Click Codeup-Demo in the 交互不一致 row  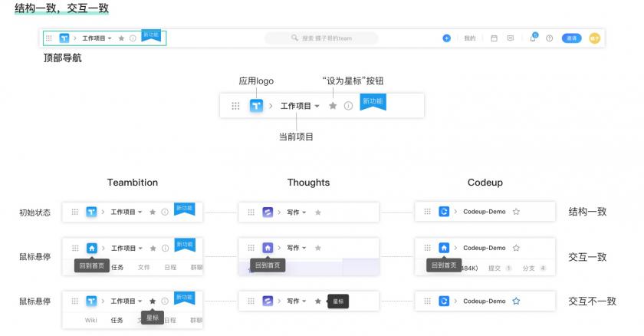point(485,301)
